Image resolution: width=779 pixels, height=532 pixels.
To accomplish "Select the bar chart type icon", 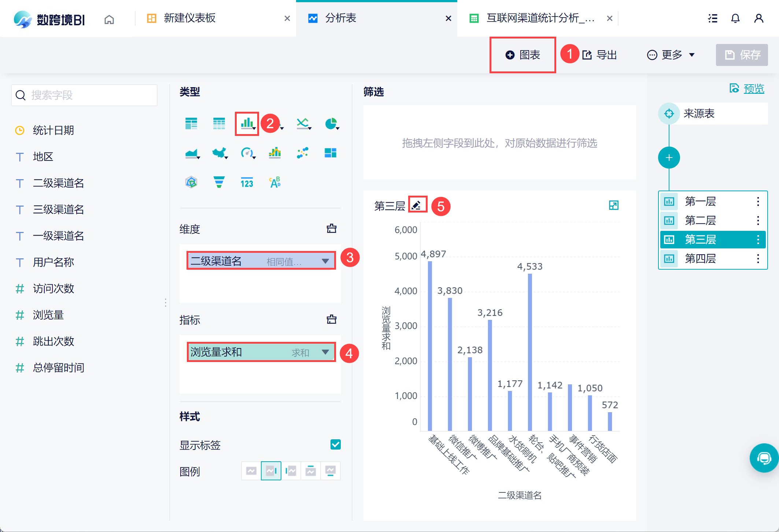I will 247,124.
